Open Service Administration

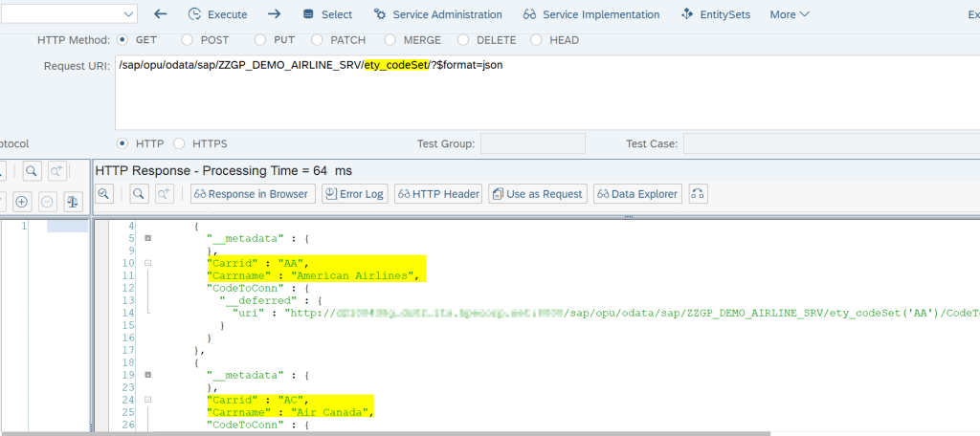coord(437,14)
